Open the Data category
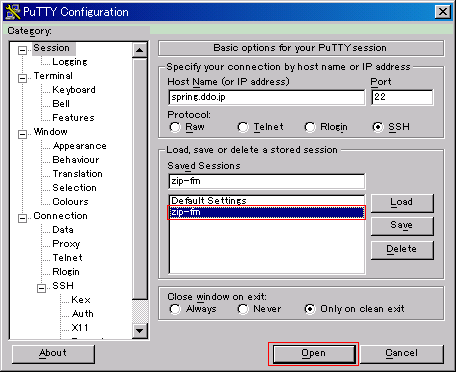The width and height of the screenshot is (456, 372). 63,230
